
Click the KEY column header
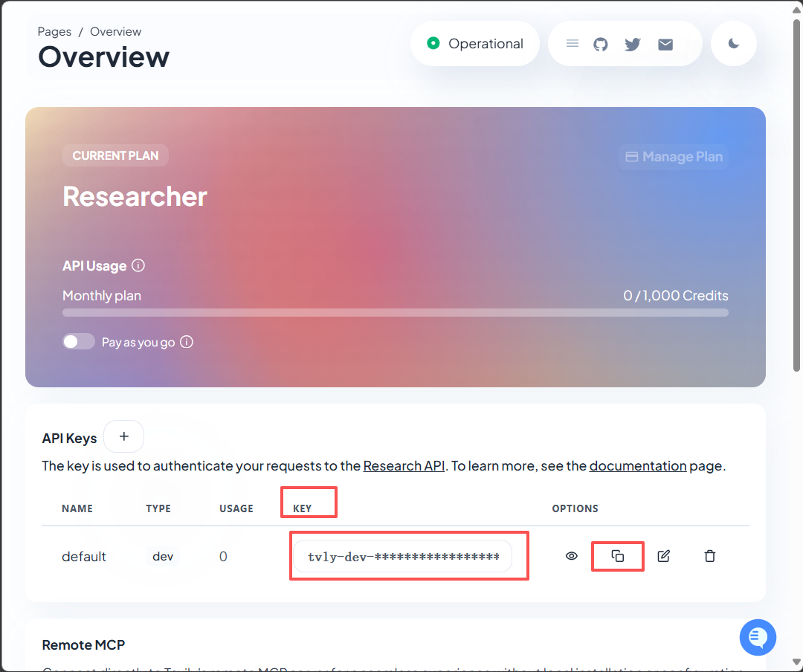coord(302,508)
